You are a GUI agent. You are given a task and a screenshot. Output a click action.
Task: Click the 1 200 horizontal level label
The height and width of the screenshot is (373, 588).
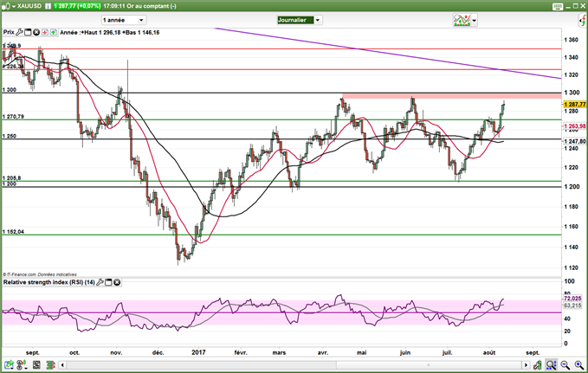pos(10,184)
